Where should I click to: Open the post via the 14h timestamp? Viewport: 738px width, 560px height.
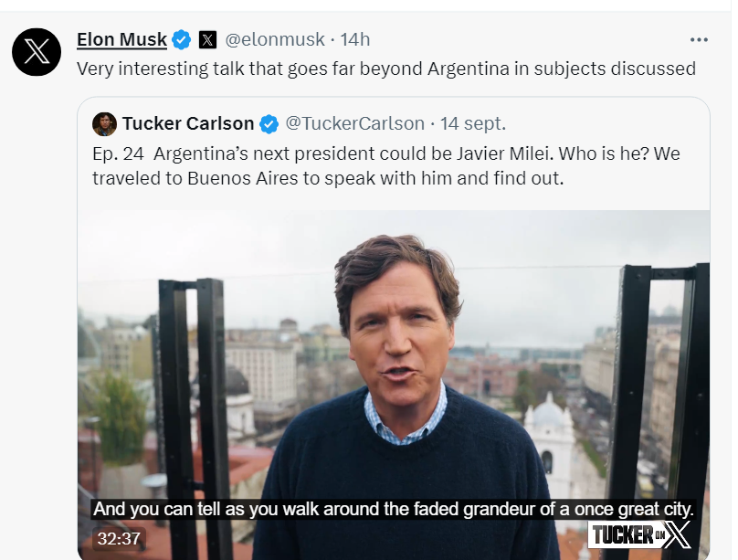(x=355, y=39)
